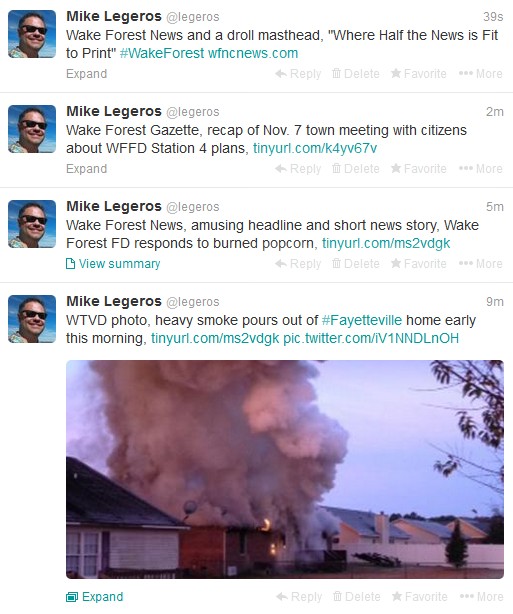Viewport: 513px width, 614px height.
Task: Favorite the droll masthead tweet
Action: click(x=419, y=74)
